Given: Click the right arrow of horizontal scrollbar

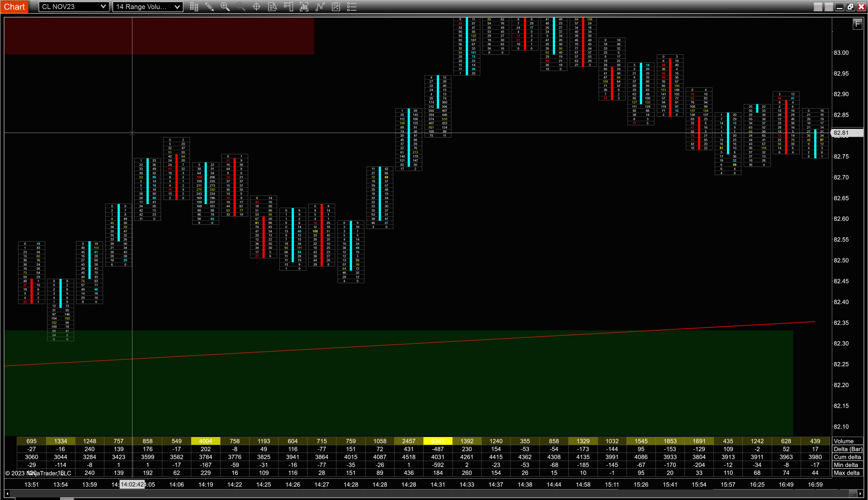Looking at the screenshot, I should point(860,494).
